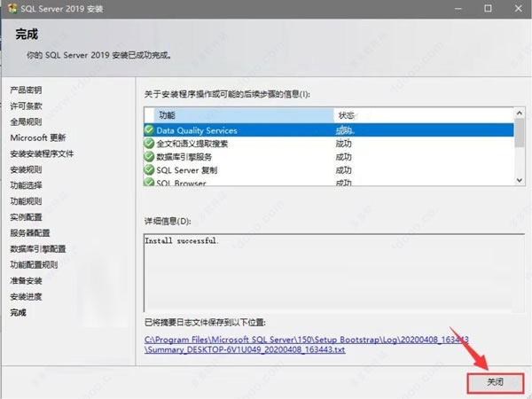
Task: Click green check icon beside Data Quality Services
Action: 149,130
